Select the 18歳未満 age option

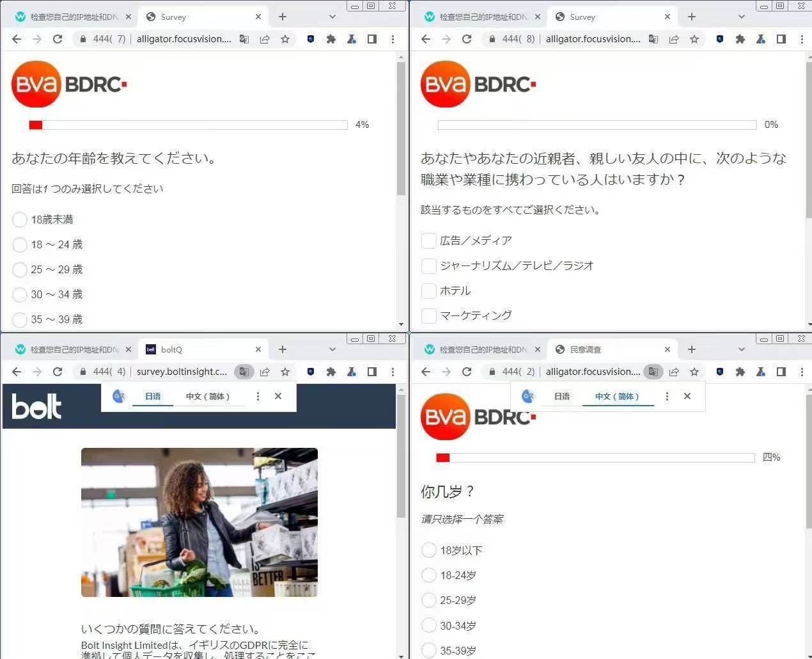(x=20, y=219)
